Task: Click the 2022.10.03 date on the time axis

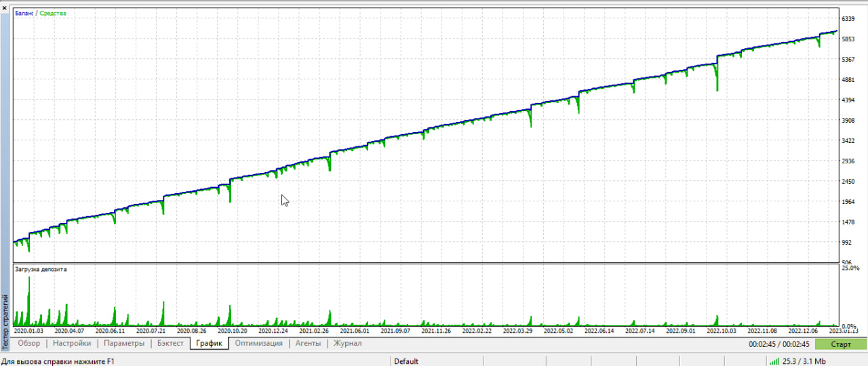Action: (x=722, y=331)
